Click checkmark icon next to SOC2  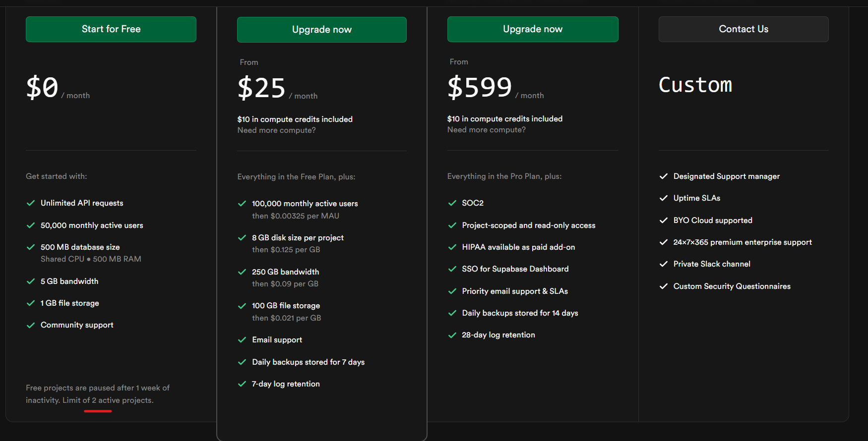click(x=452, y=203)
